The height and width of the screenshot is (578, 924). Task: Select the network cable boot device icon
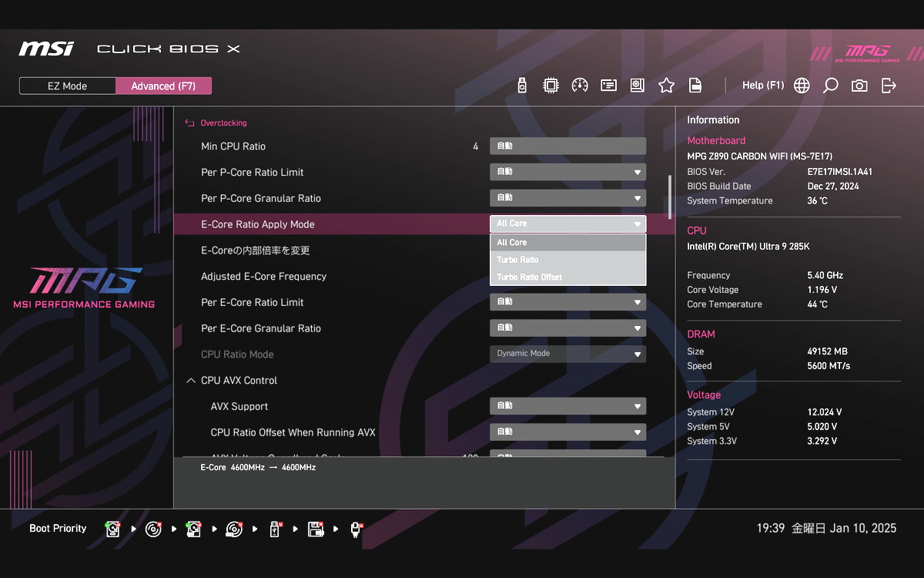point(356,529)
